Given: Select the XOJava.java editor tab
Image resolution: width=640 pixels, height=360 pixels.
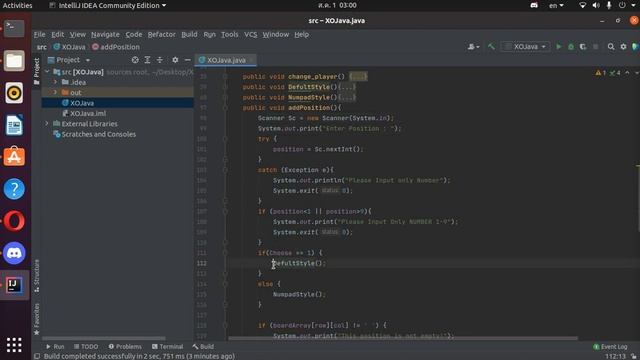Looking at the screenshot, I should click(226, 60).
